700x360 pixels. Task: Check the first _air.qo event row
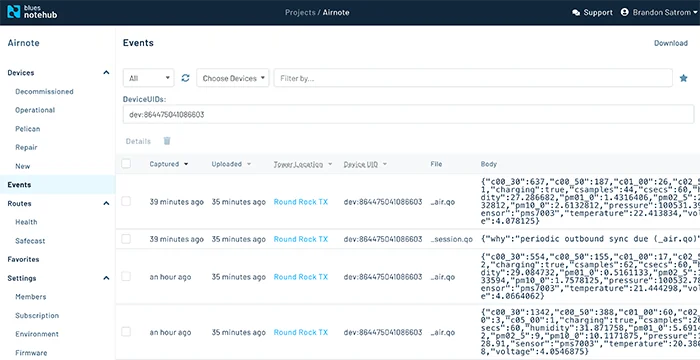[x=126, y=201]
